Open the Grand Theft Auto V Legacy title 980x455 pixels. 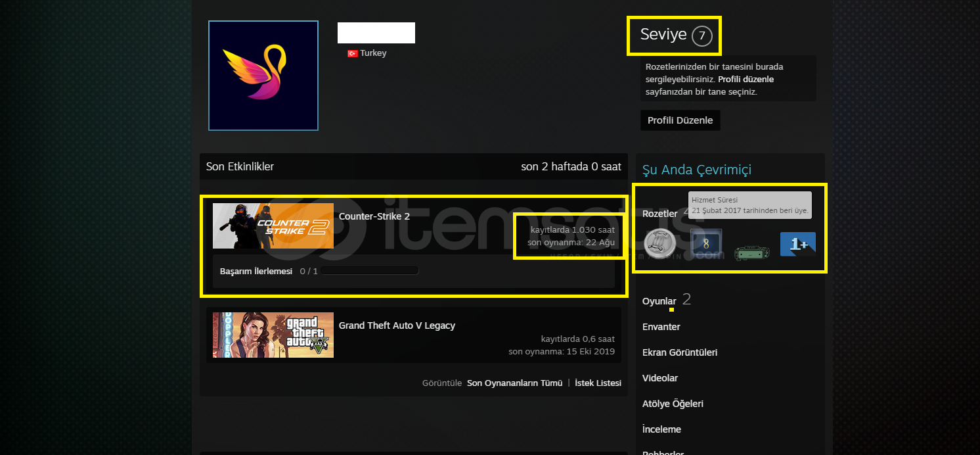coord(397,325)
